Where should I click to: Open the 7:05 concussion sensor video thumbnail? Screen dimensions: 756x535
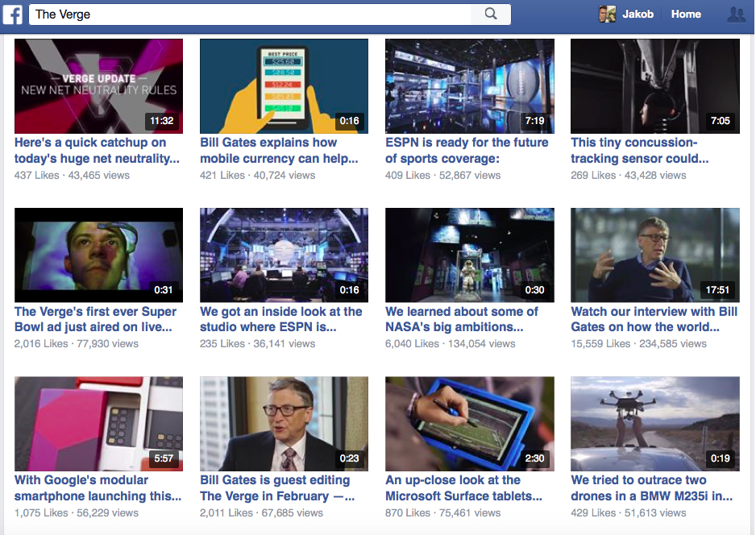click(655, 86)
